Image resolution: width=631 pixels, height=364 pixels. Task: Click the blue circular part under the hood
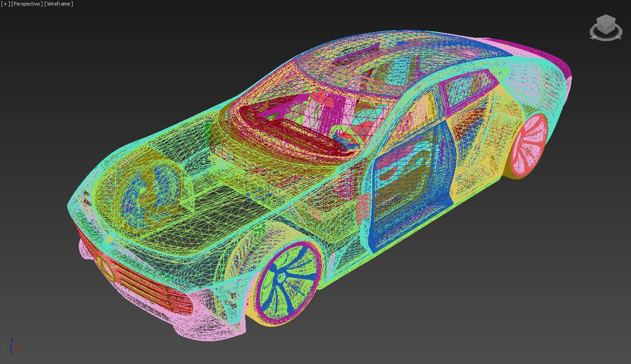[140, 196]
